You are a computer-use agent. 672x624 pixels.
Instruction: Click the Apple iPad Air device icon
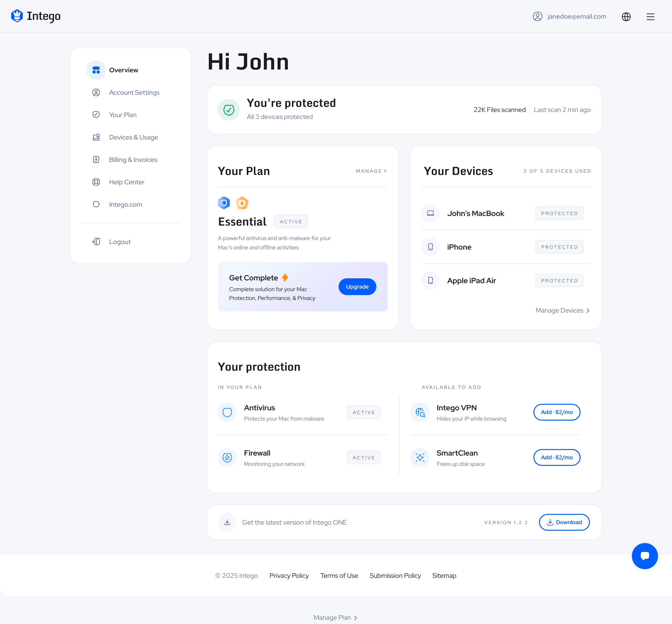point(430,280)
